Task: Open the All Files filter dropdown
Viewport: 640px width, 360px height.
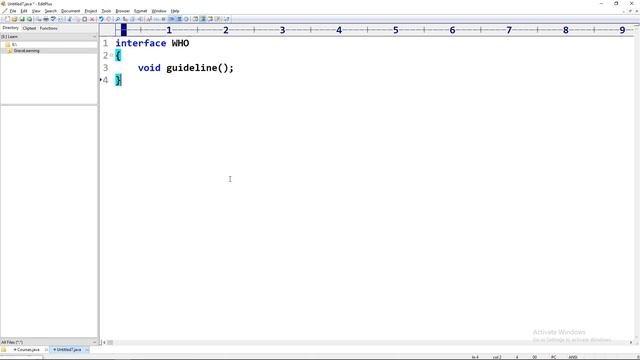Action: [x=49, y=342]
